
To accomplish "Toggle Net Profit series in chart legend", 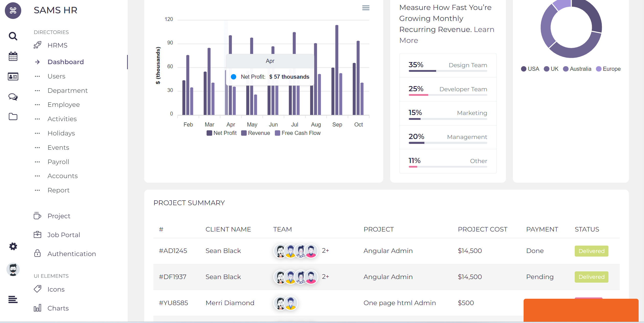I will (x=221, y=133).
